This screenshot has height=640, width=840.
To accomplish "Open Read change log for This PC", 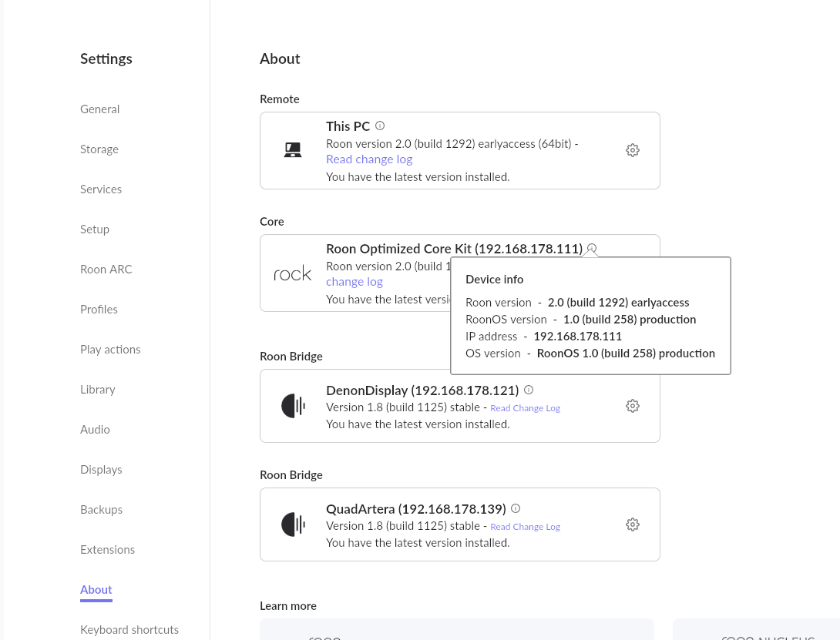I will tap(369, 159).
